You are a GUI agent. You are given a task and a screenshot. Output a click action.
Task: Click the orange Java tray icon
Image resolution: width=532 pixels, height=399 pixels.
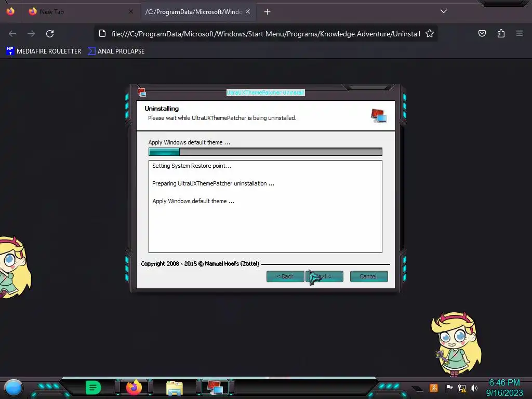click(434, 388)
